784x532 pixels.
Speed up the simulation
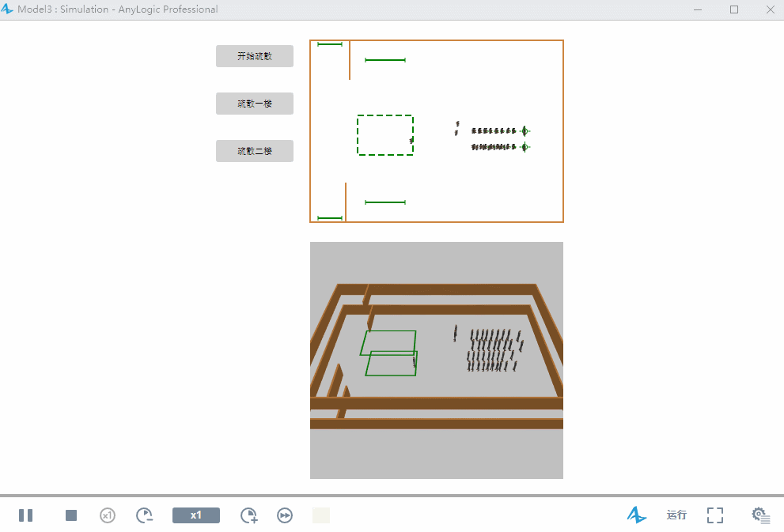[248, 515]
